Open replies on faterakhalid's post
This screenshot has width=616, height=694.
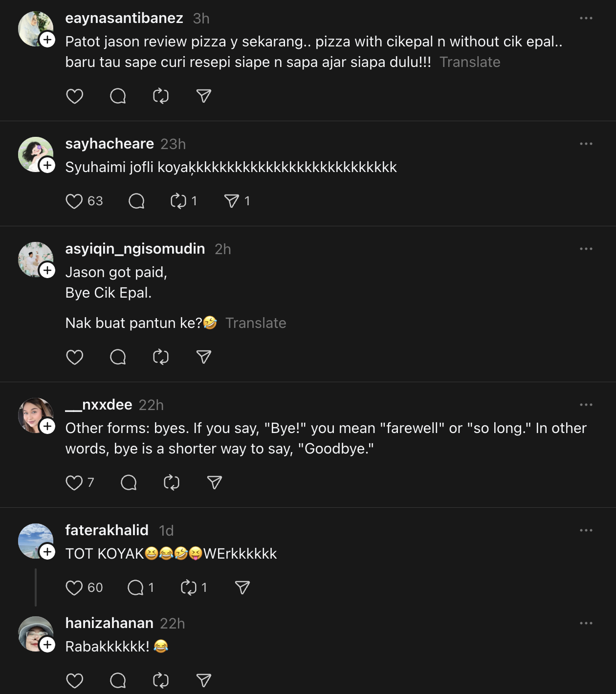135,588
